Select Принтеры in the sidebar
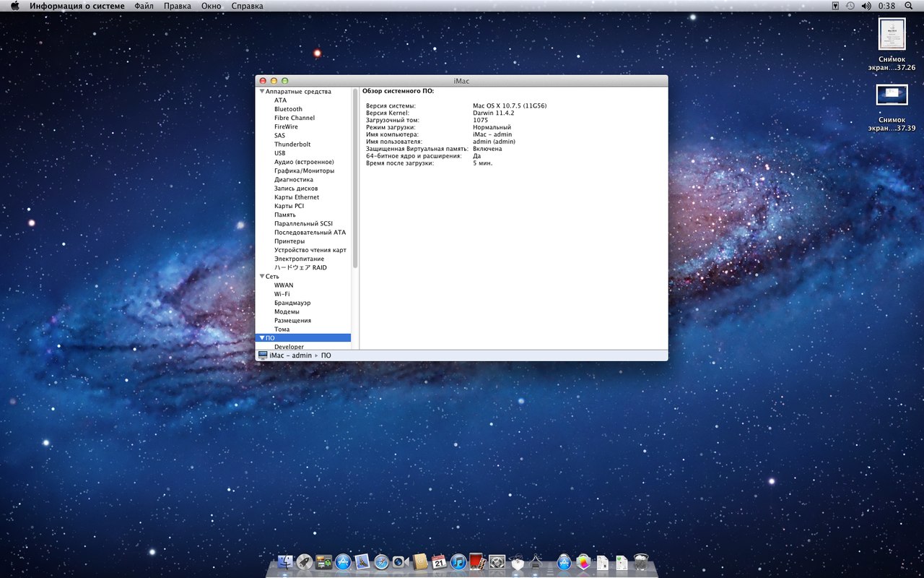Image resolution: width=924 pixels, height=578 pixels. (x=290, y=241)
